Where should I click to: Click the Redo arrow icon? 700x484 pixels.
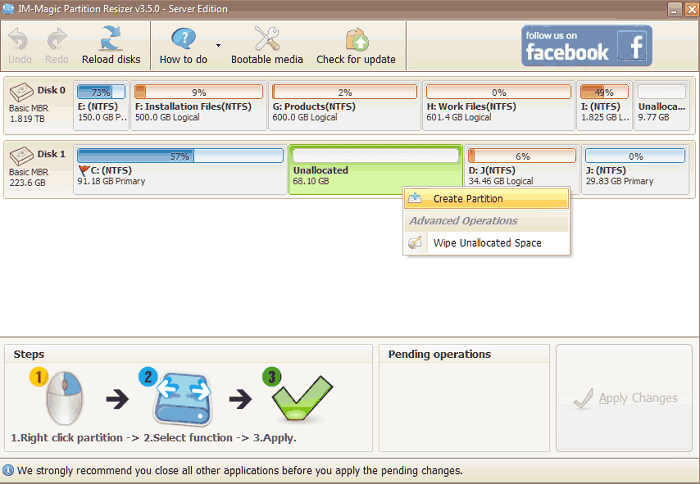click(57, 39)
